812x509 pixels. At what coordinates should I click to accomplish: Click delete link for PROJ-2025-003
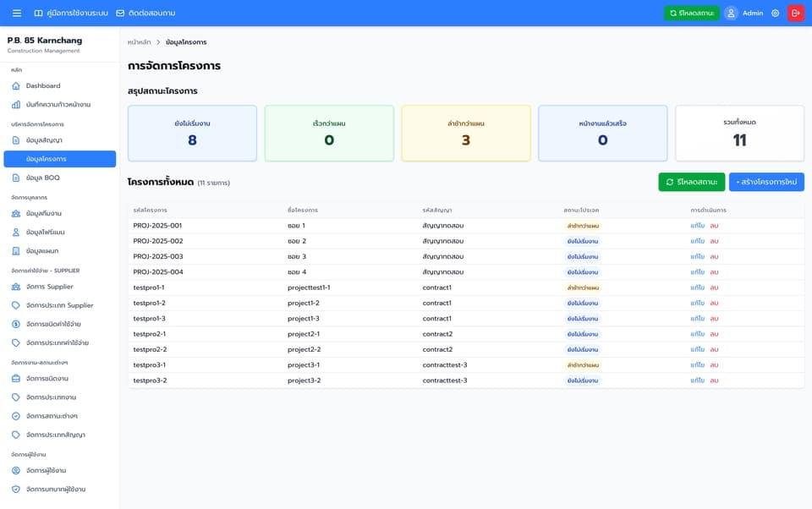[x=714, y=257]
